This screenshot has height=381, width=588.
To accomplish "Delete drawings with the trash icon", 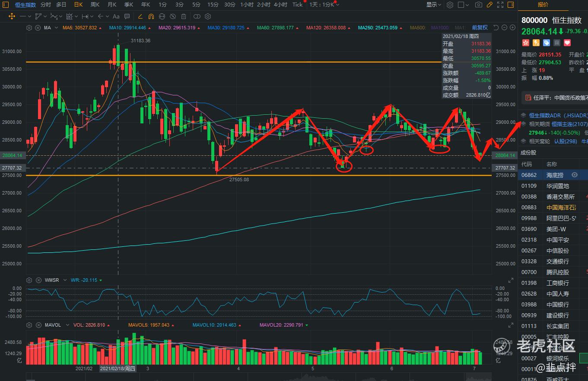I will (x=184, y=16).
